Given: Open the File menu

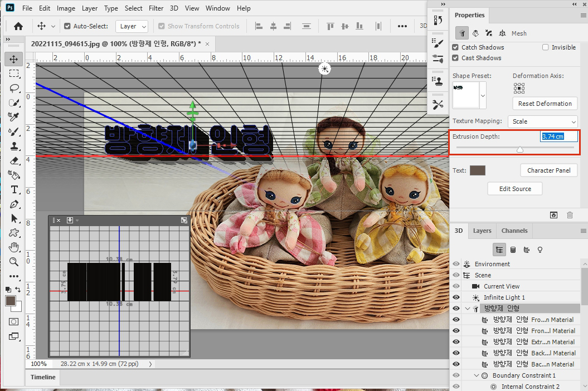Looking at the screenshot, I should click(x=27, y=8).
